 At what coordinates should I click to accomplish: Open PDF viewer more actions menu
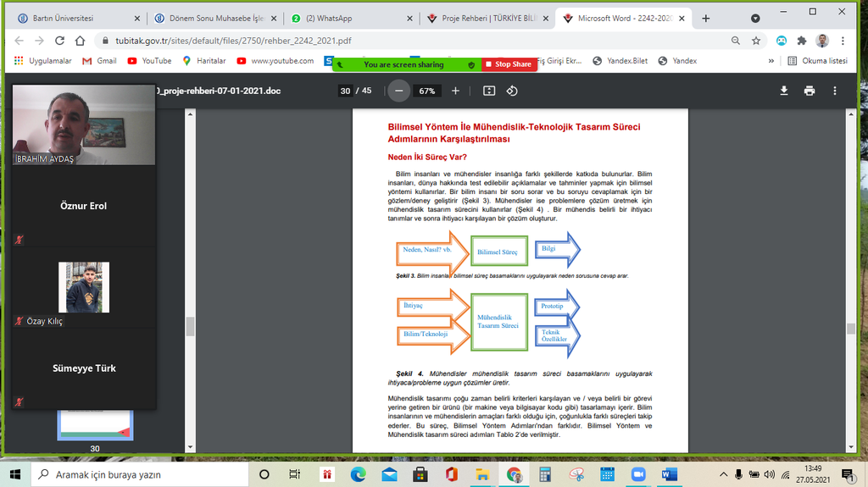click(835, 91)
